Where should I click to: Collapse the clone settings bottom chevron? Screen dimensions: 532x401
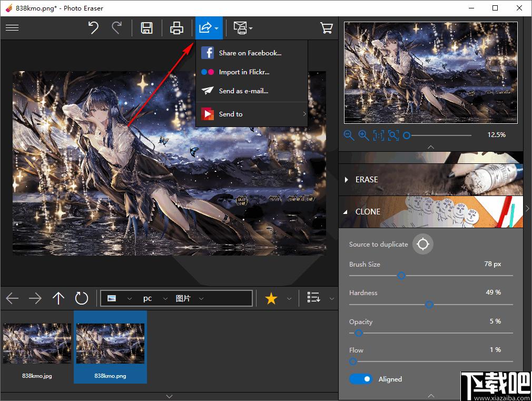[431, 396]
